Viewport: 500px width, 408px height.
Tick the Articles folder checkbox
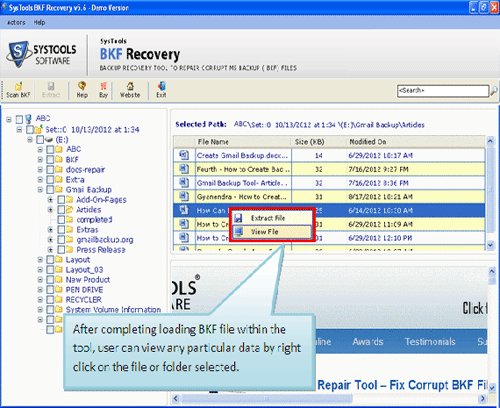pyautogui.click(x=61, y=210)
